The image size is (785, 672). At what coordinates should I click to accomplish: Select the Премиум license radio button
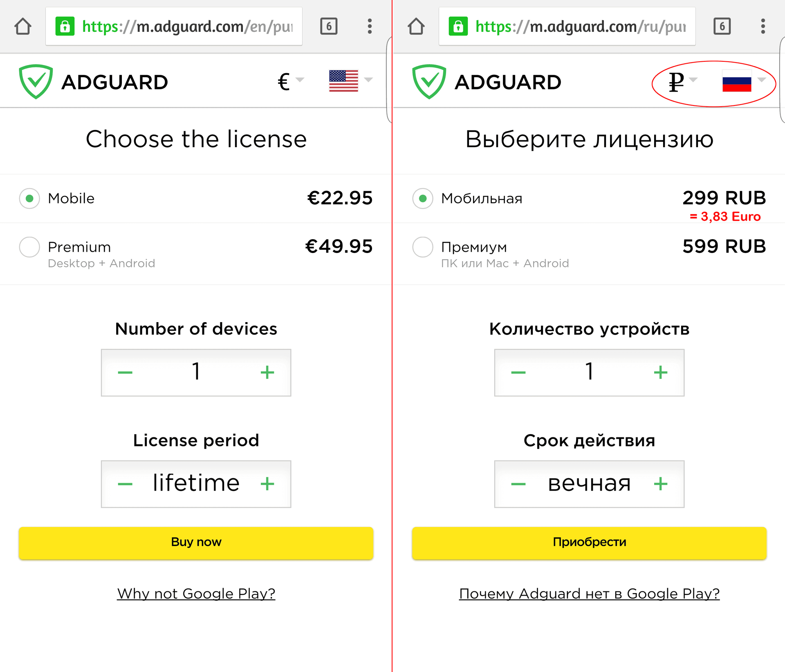(x=423, y=247)
